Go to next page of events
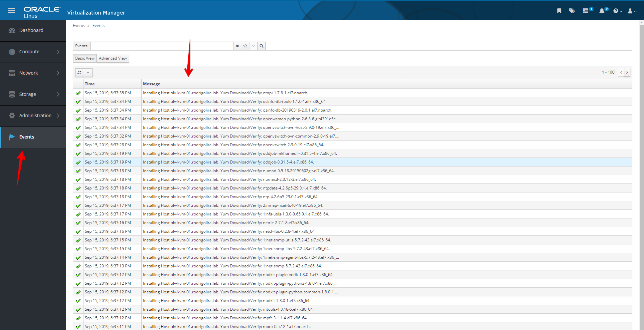The image size is (644, 330). (x=627, y=72)
